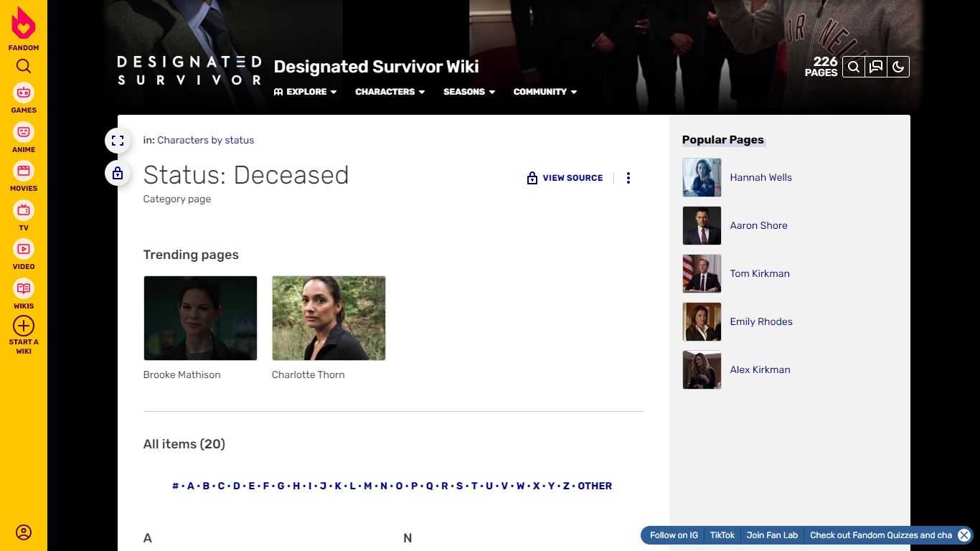The image size is (980, 551).
Task: Click the TikTok link
Action: [x=722, y=535]
